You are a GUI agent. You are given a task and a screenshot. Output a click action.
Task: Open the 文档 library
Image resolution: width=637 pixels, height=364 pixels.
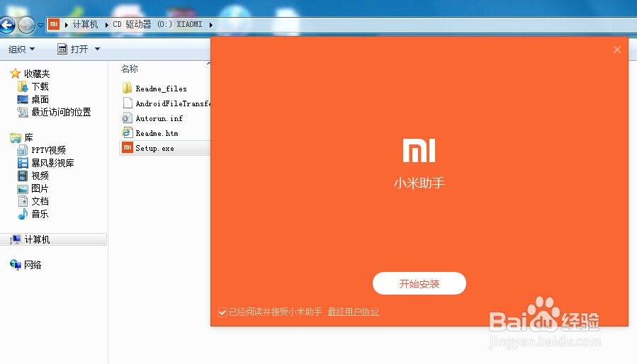40,201
